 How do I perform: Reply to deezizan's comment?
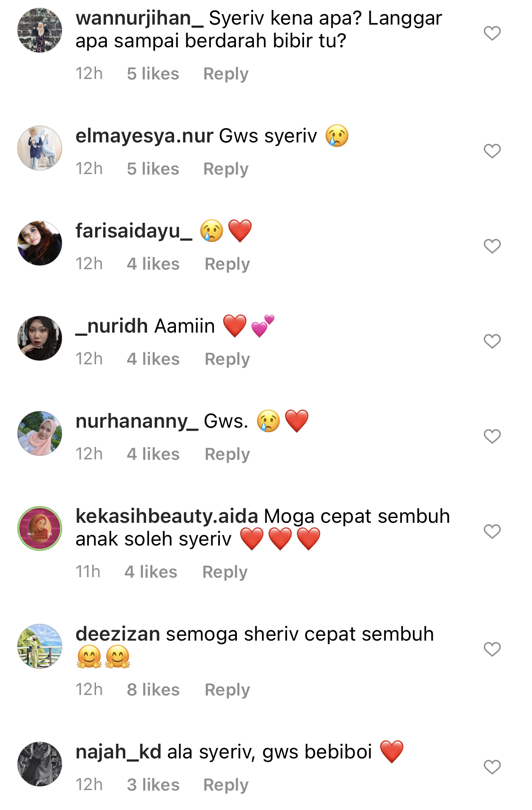coord(227,690)
